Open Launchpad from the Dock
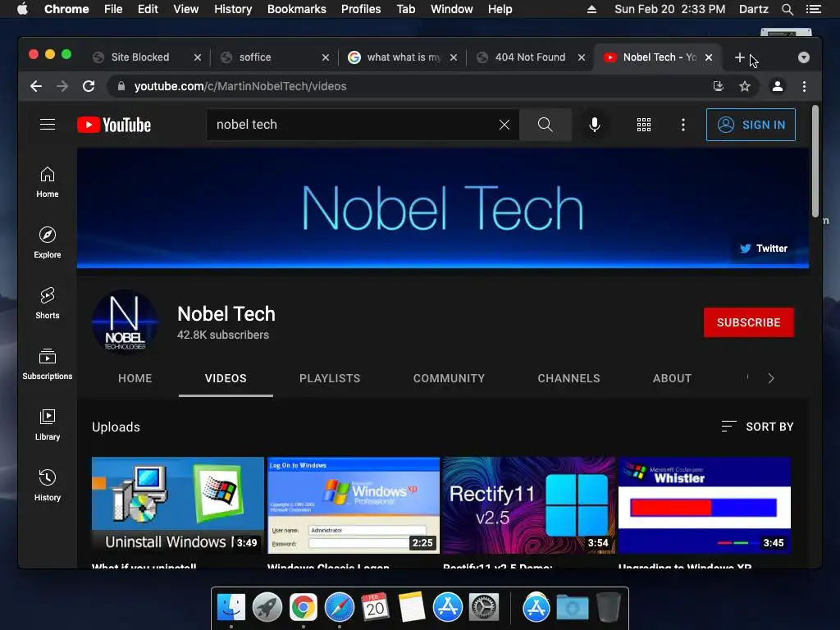This screenshot has width=840, height=630. tap(267, 608)
